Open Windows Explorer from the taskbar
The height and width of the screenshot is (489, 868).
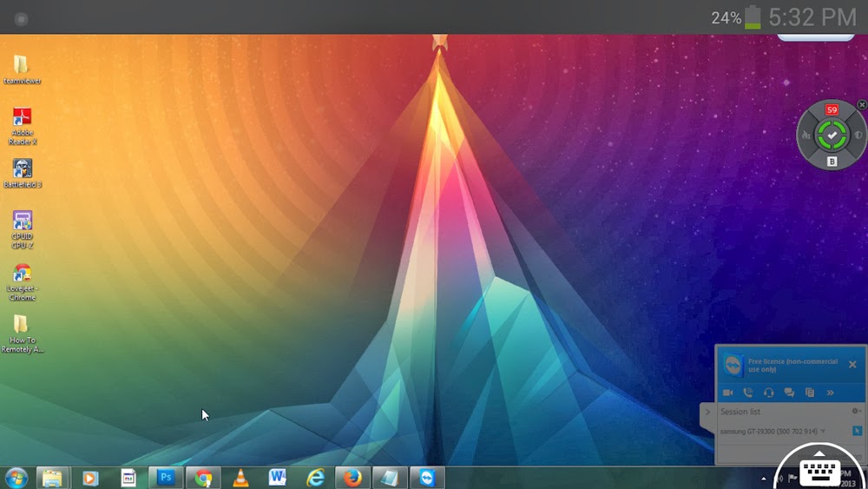53,478
